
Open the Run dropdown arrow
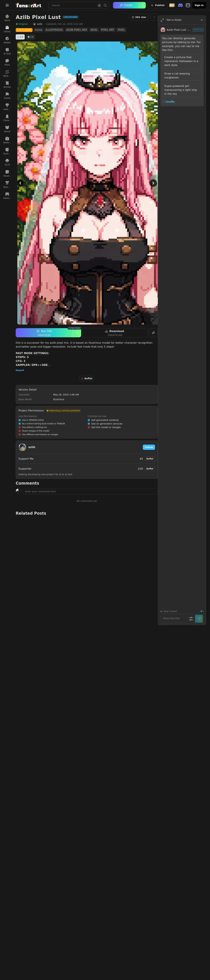click(77, 333)
